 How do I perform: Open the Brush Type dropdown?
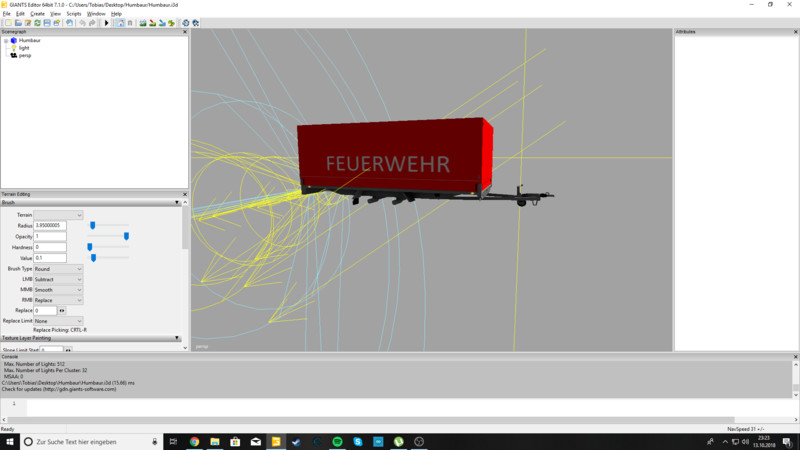coord(59,269)
